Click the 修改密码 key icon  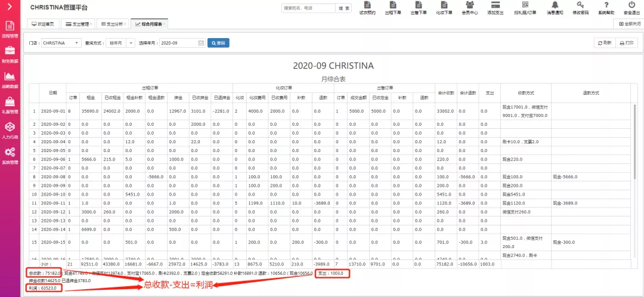pos(580,8)
